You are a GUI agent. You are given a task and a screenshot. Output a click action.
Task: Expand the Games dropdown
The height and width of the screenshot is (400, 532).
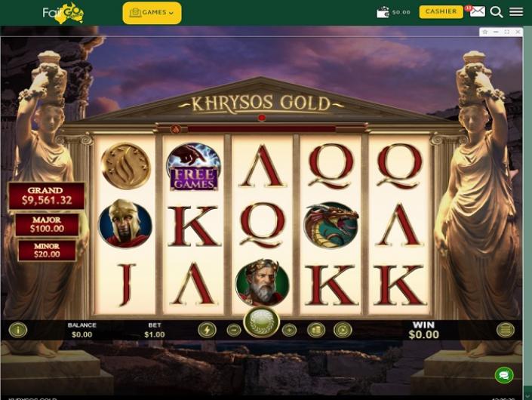tap(152, 13)
